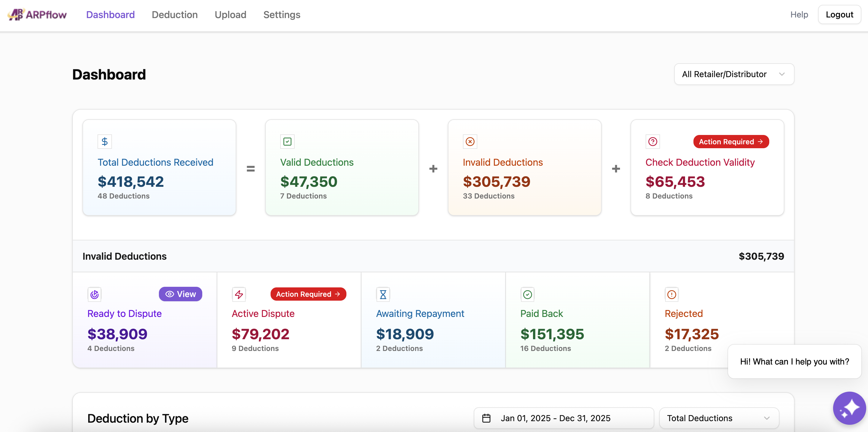Click the ARPflow logo
The height and width of the screenshot is (432, 868).
coord(37,14)
